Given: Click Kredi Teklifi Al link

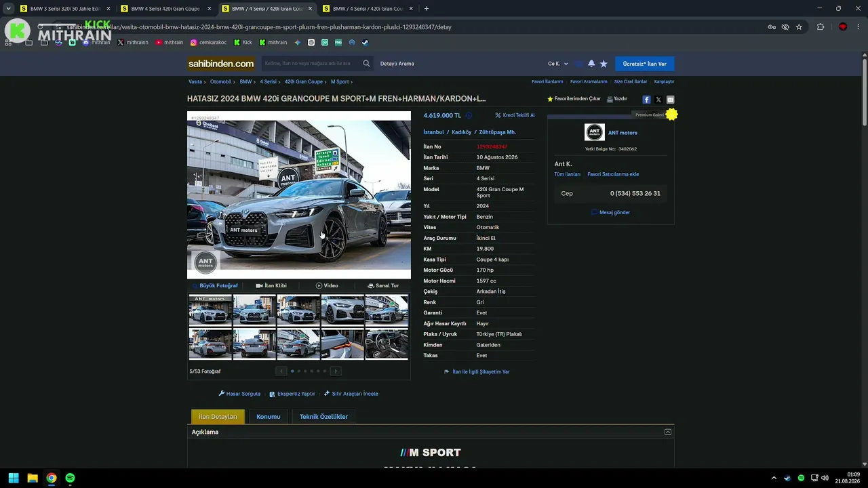Looking at the screenshot, I should [x=515, y=115].
